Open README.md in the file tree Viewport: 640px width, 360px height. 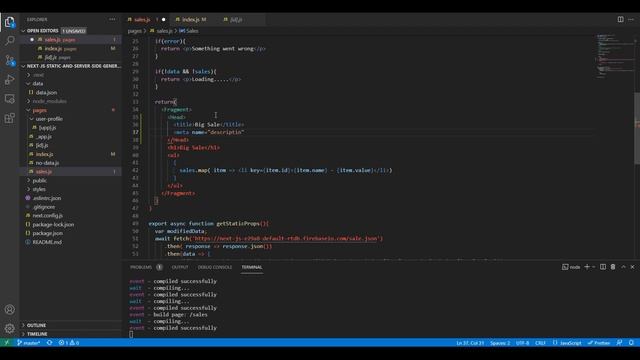pos(71,242)
